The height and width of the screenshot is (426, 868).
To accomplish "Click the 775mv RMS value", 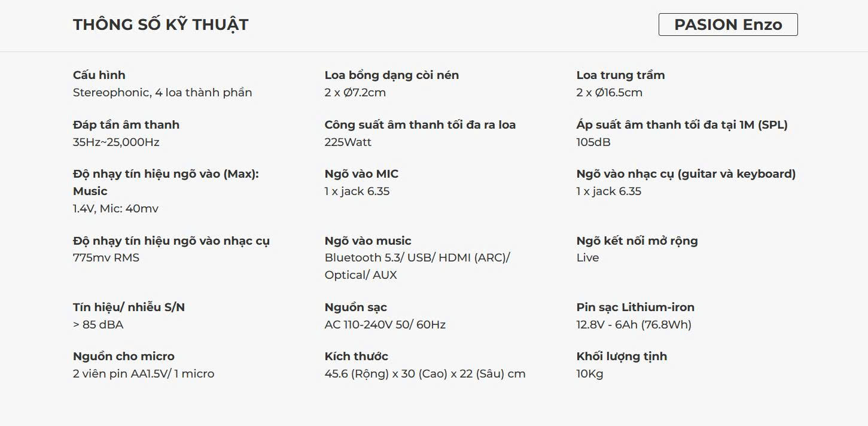I will (106, 257).
